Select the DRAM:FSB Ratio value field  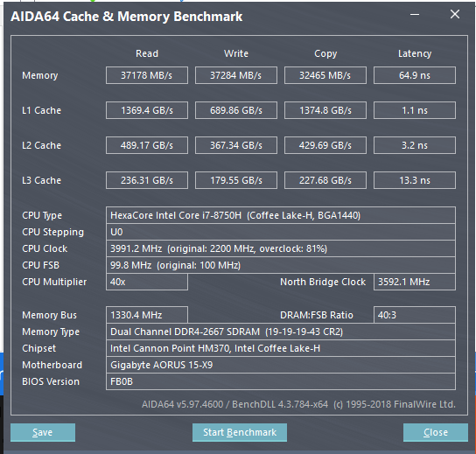[x=415, y=315]
